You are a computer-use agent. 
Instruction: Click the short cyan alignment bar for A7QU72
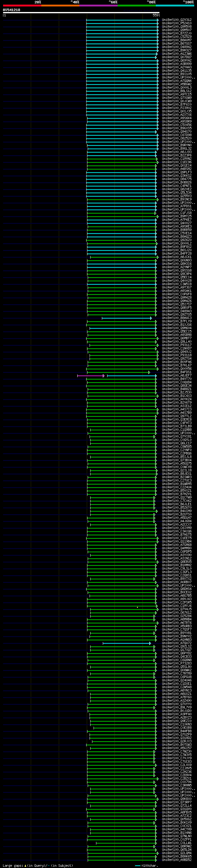click(x=127, y=643)
